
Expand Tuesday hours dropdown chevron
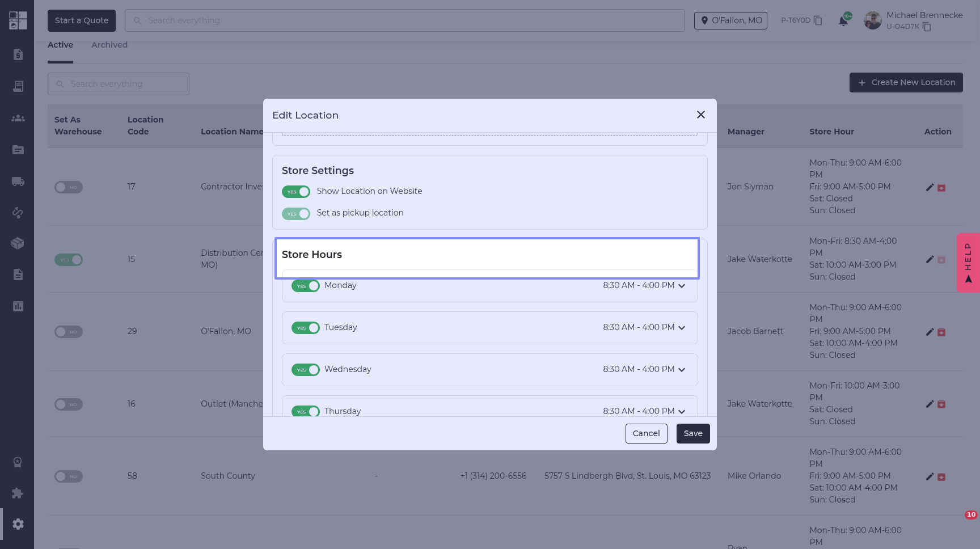click(682, 328)
